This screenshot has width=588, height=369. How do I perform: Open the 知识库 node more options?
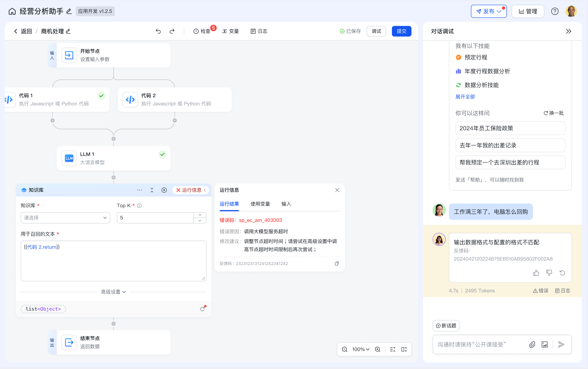[140, 190]
